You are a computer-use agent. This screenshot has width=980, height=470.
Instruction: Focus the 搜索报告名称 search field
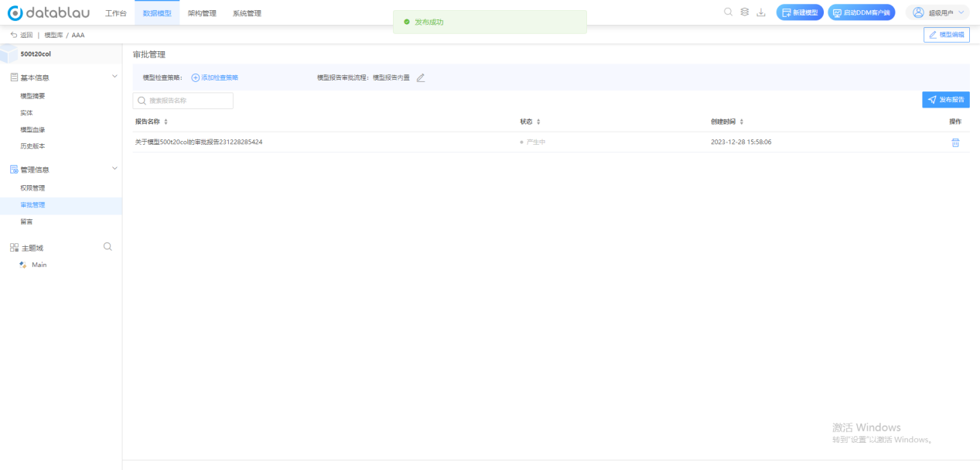pyautogui.click(x=183, y=101)
